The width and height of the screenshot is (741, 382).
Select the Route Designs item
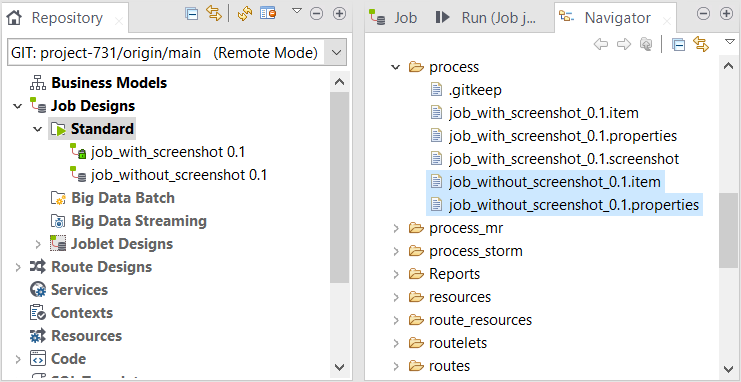[101, 267]
